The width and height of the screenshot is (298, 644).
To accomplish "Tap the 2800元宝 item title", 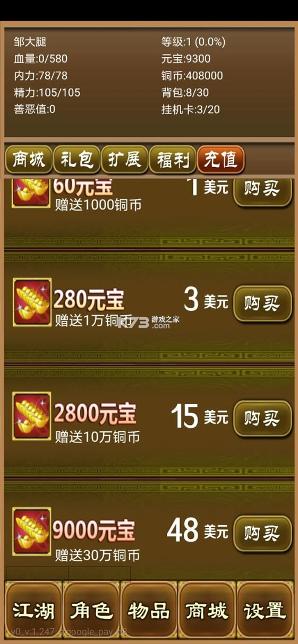I will tap(95, 414).
